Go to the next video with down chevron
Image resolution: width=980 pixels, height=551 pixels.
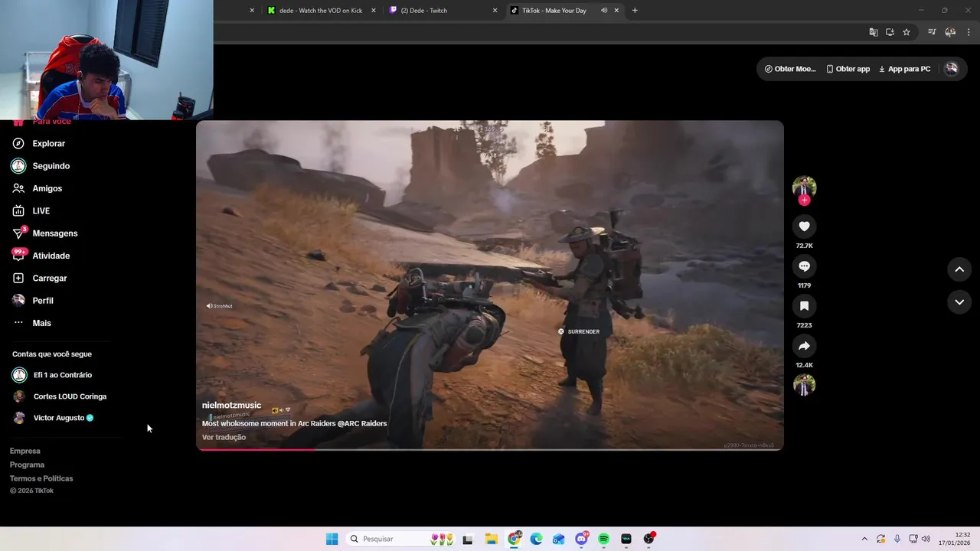[959, 302]
